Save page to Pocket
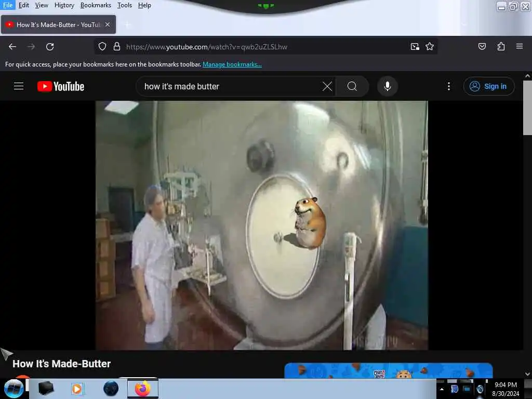 point(482,46)
